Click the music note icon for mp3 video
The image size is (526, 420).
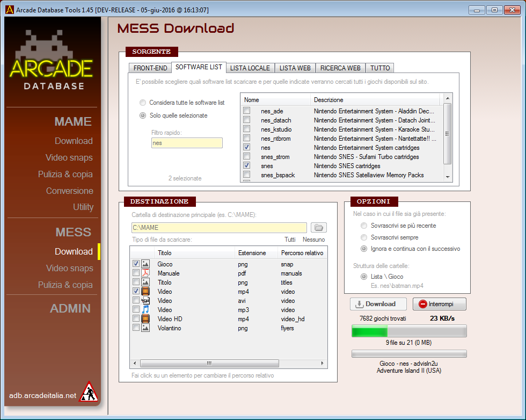point(145,310)
